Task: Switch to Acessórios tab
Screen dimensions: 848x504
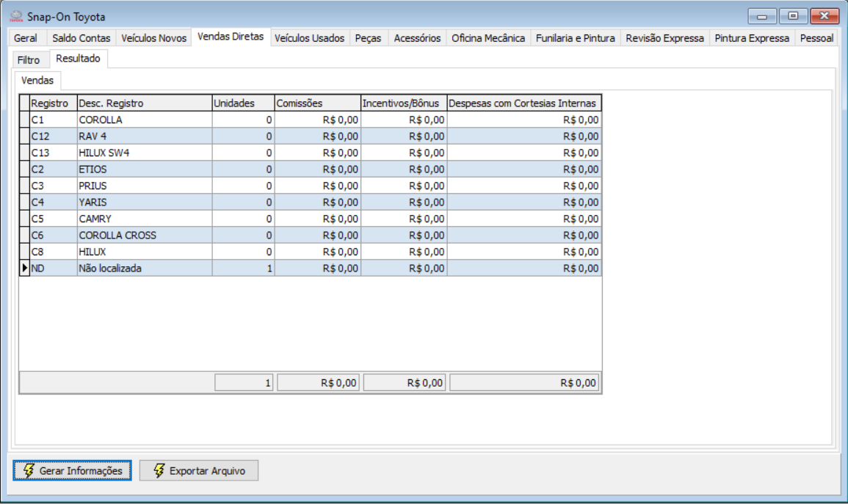Action: tap(417, 38)
